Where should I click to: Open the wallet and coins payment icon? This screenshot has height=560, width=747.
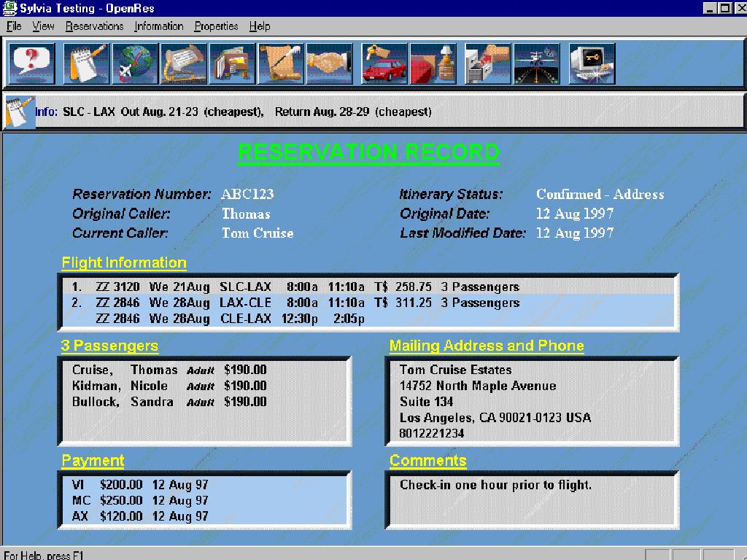pyautogui.click(x=233, y=64)
